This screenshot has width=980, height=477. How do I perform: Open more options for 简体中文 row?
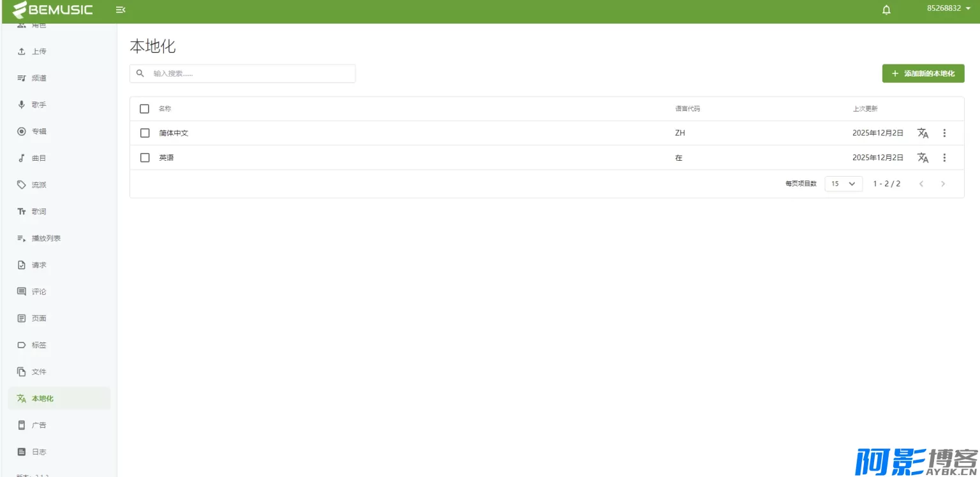[x=945, y=133]
